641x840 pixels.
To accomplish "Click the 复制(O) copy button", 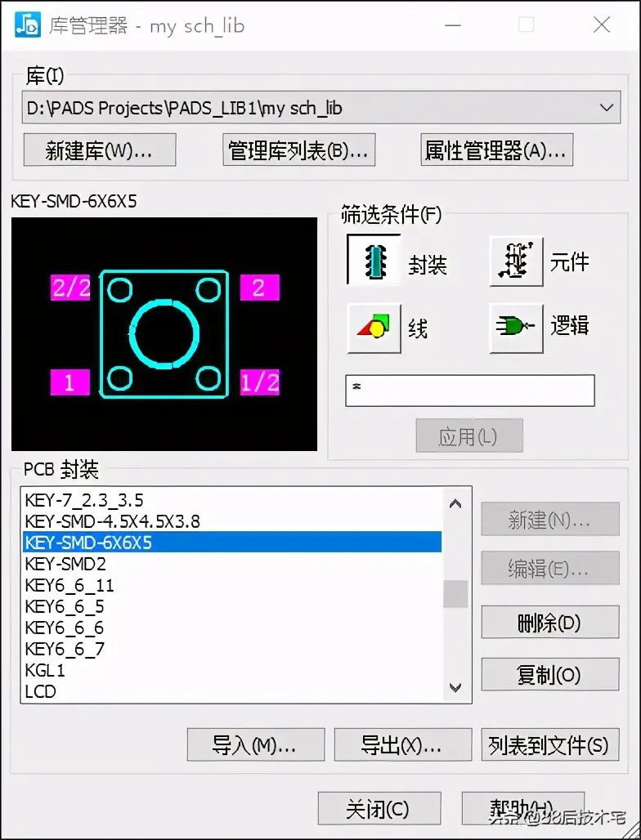I will (x=550, y=674).
